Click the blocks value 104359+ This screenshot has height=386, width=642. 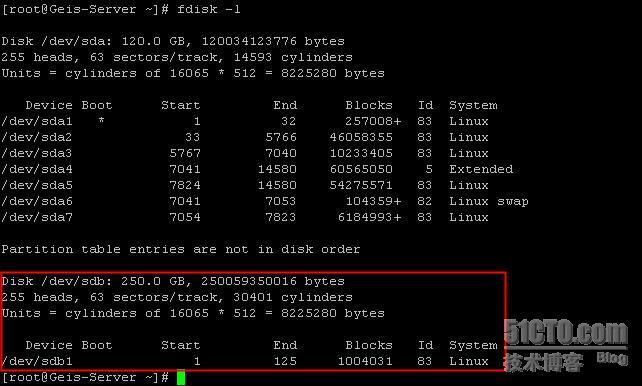tap(373, 201)
